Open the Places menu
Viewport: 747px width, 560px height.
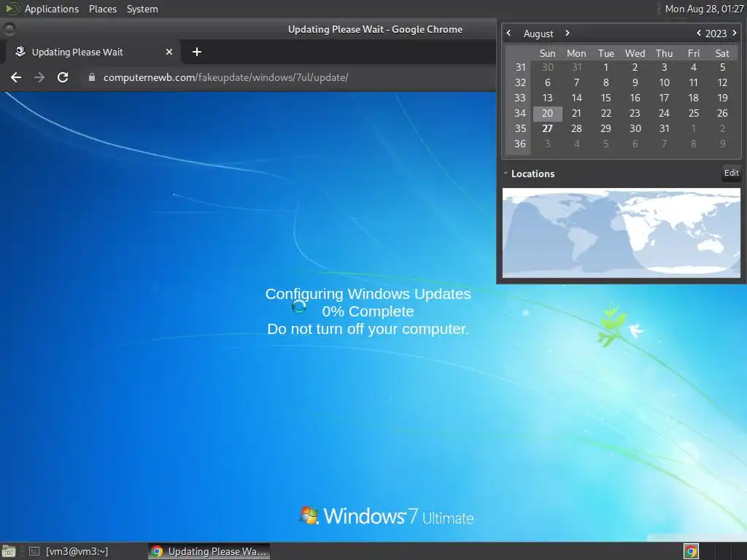pyautogui.click(x=103, y=9)
